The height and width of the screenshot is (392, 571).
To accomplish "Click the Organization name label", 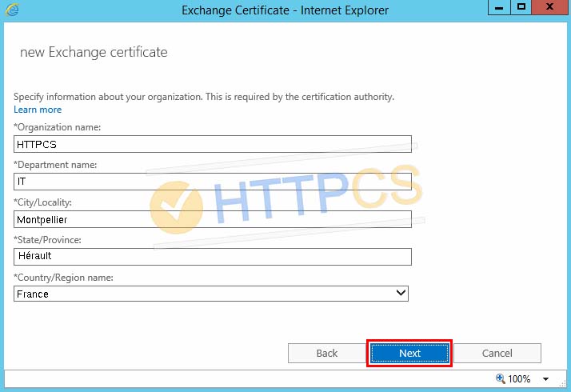I will (x=57, y=127).
